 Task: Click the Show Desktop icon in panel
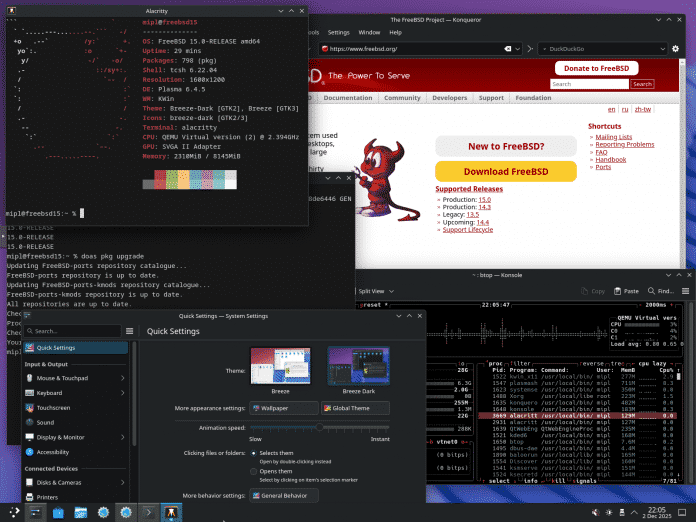pyautogui.click(x=682, y=513)
